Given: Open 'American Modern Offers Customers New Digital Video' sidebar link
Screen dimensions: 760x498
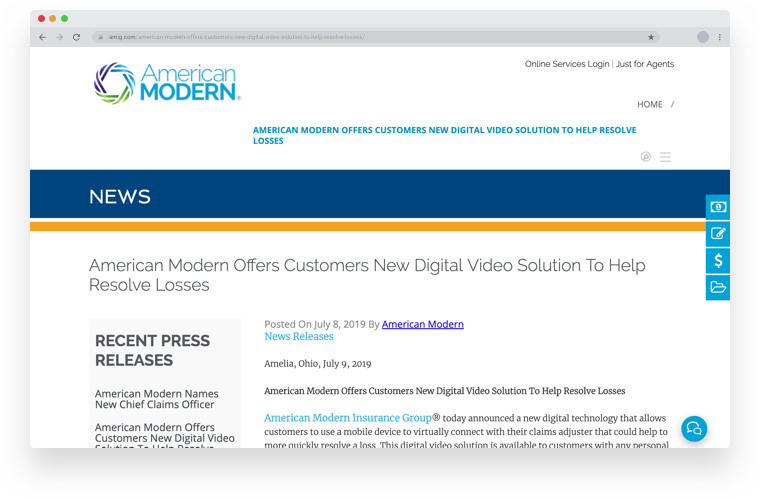Looking at the screenshot, I should pyautogui.click(x=165, y=435).
